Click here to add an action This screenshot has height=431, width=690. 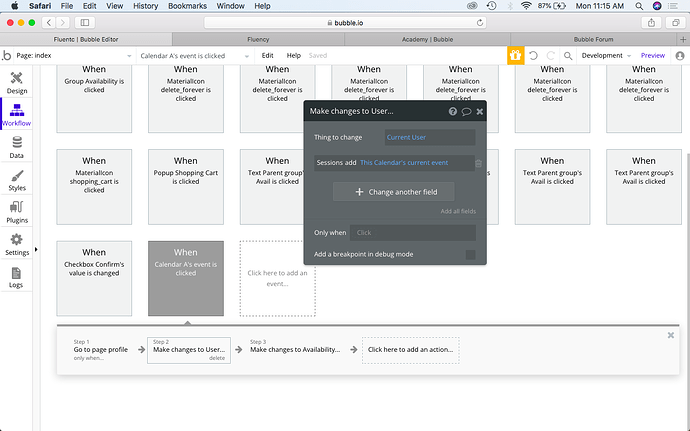pos(411,350)
